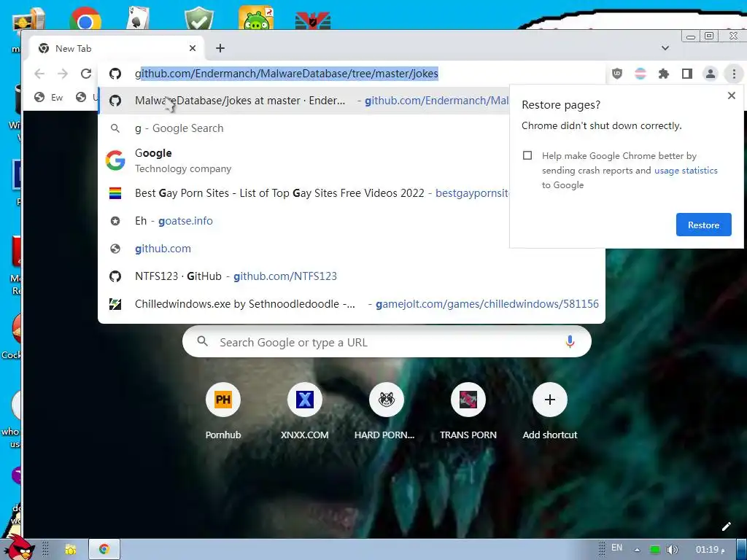Click the green tray status icon
747x560 pixels.
pyautogui.click(x=655, y=550)
